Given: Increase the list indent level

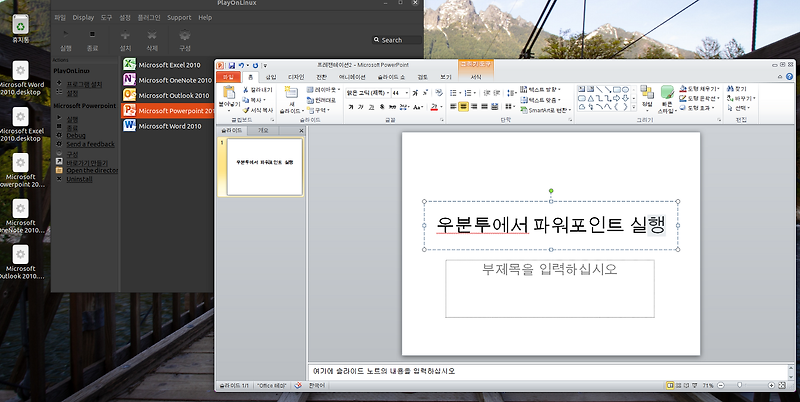Looking at the screenshot, I should click(x=497, y=93).
